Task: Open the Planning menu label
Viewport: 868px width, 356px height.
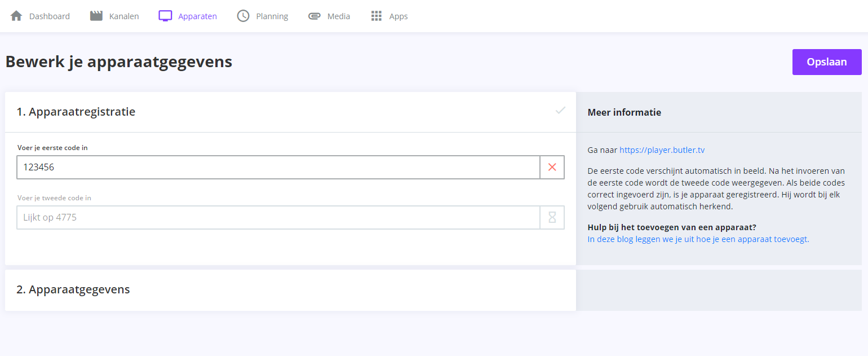Action: tap(272, 16)
